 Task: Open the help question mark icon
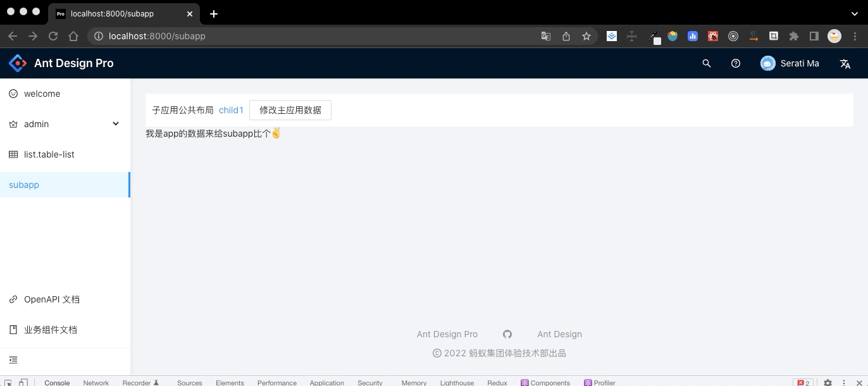(735, 63)
